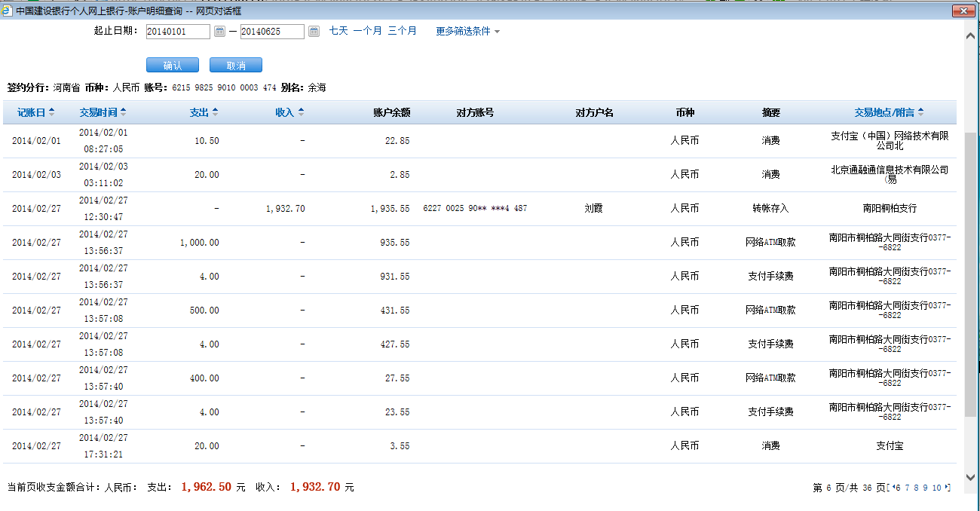Expand 更多筛选条件 filter options

(467, 32)
